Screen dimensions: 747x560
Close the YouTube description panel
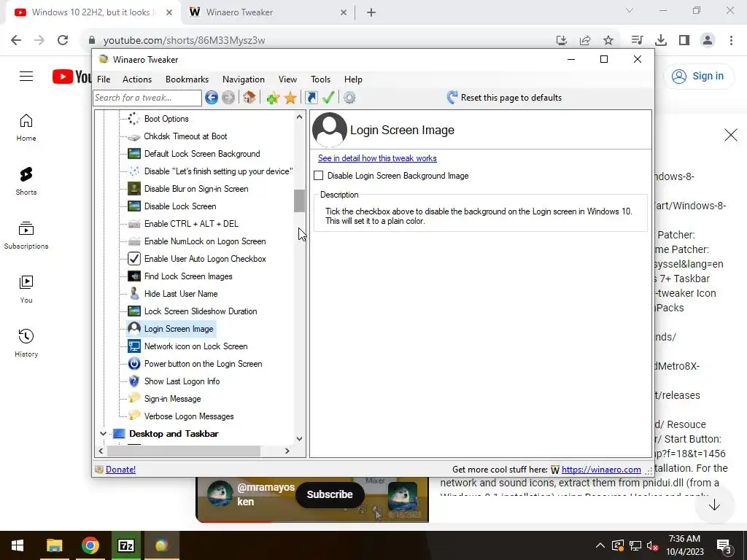pos(731,135)
